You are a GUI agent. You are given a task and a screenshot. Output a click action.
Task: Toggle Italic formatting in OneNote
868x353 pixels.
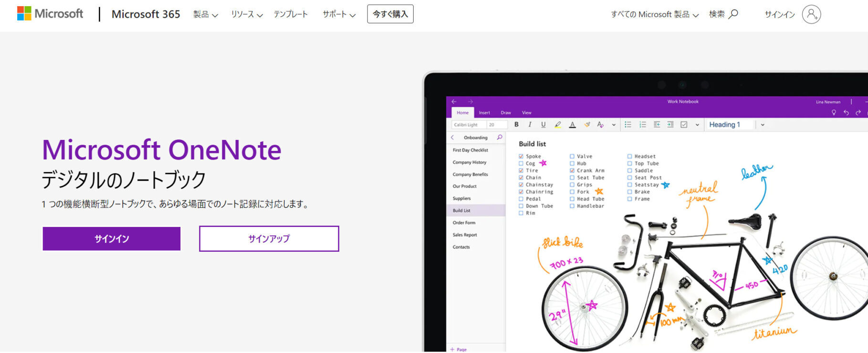click(x=530, y=125)
